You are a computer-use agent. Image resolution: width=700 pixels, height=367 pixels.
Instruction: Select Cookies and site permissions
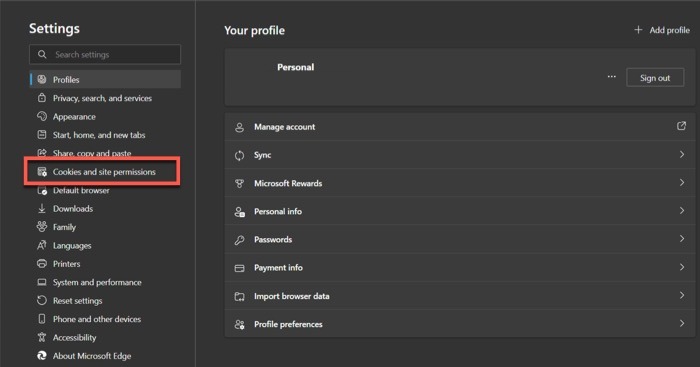pyautogui.click(x=105, y=171)
